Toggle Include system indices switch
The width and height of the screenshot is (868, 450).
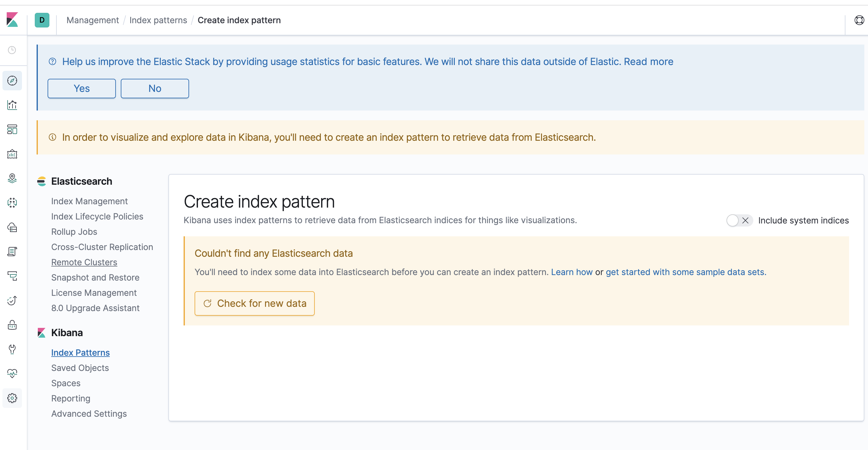click(739, 221)
